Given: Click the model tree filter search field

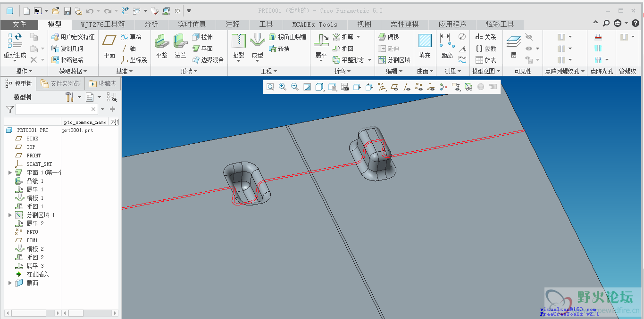Looking at the screenshot, I should click(56, 109).
